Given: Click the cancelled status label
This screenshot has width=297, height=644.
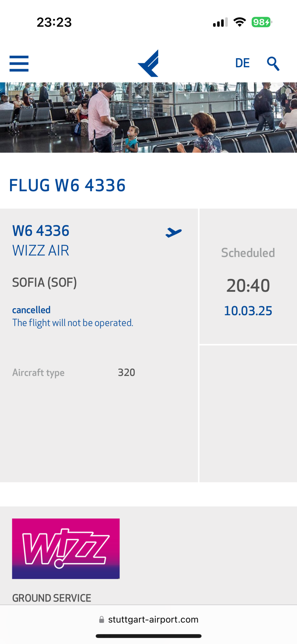Looking at the screenshot, I should pos(31,310).
